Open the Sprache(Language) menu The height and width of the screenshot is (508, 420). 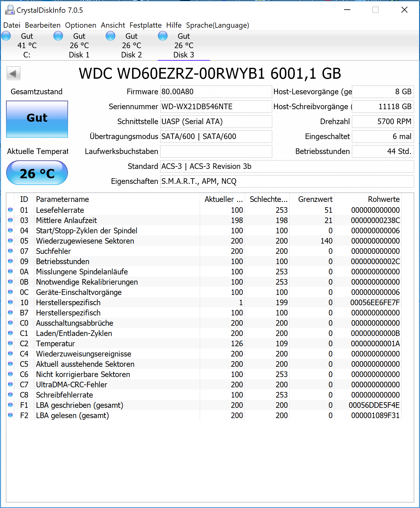tap(218, 25)
